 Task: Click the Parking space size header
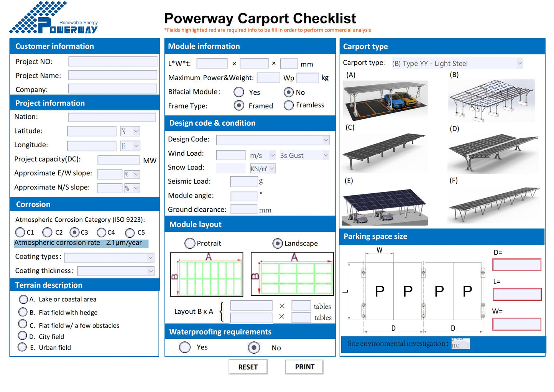coord(375,236)
